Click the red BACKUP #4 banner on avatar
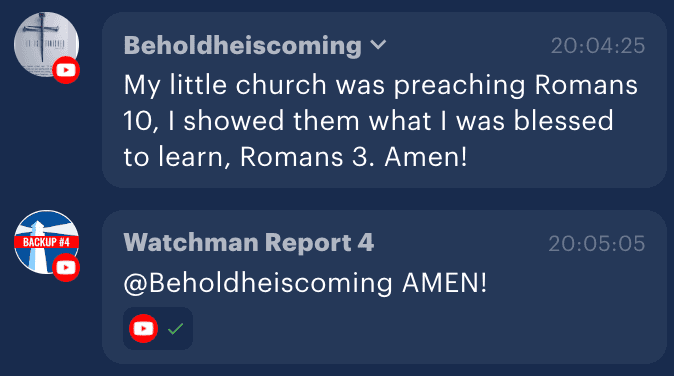This screenshot has width=674, height=376. tap(46, 242)
